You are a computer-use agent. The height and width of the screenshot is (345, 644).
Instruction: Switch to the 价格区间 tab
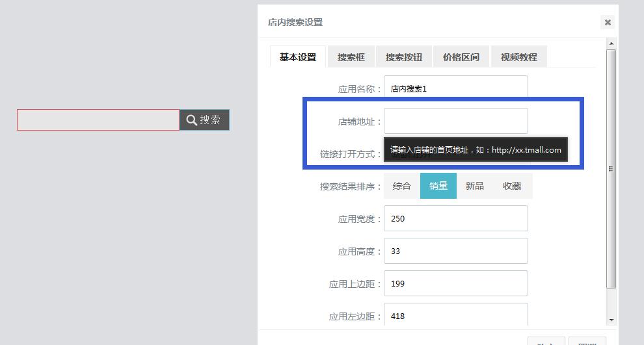[x=461, y=57]
